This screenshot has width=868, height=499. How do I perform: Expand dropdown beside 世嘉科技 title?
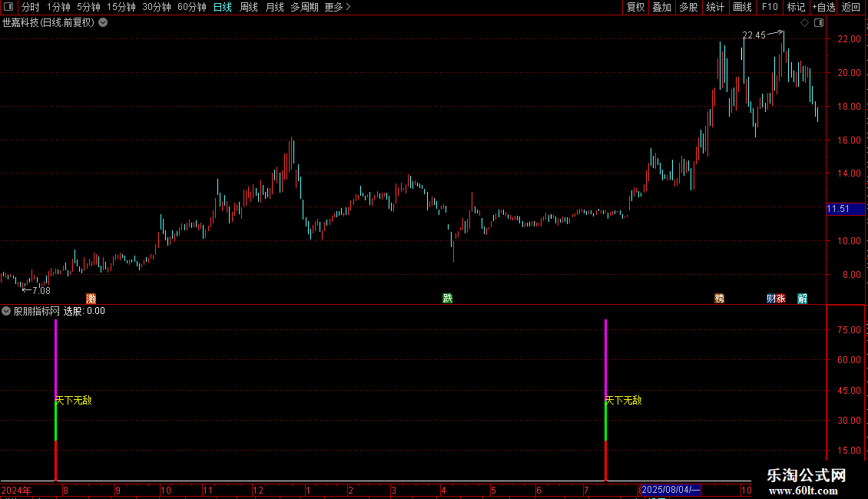pos(103,23)
